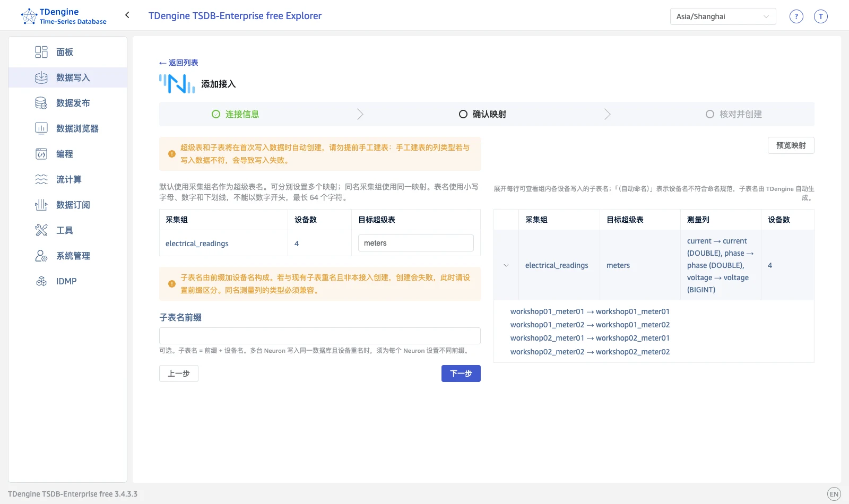Focus the meters super table input
The height and width of the screenshot is (504, 849).
(416, 243)
